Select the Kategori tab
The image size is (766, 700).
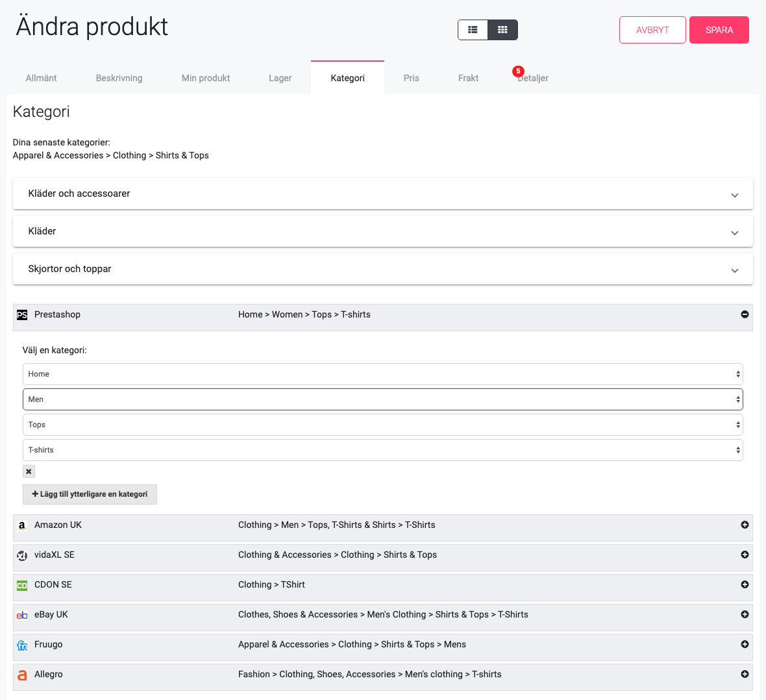[347, 78]
